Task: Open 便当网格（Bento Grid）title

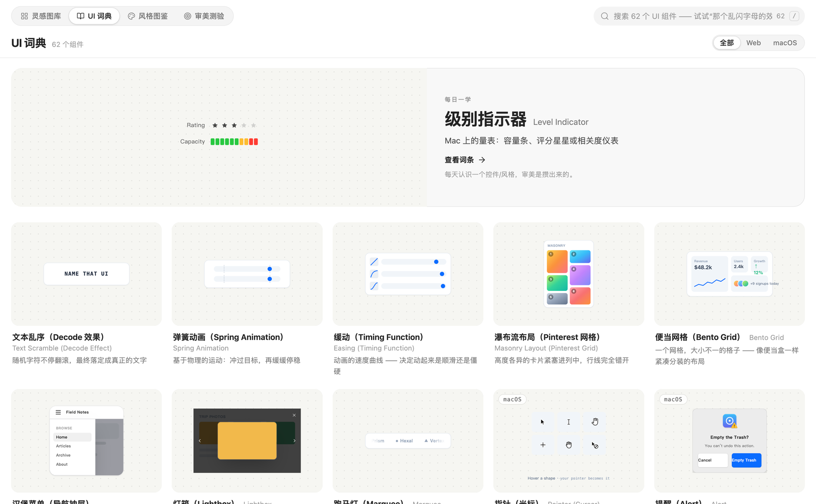Action: pos(699,337)
